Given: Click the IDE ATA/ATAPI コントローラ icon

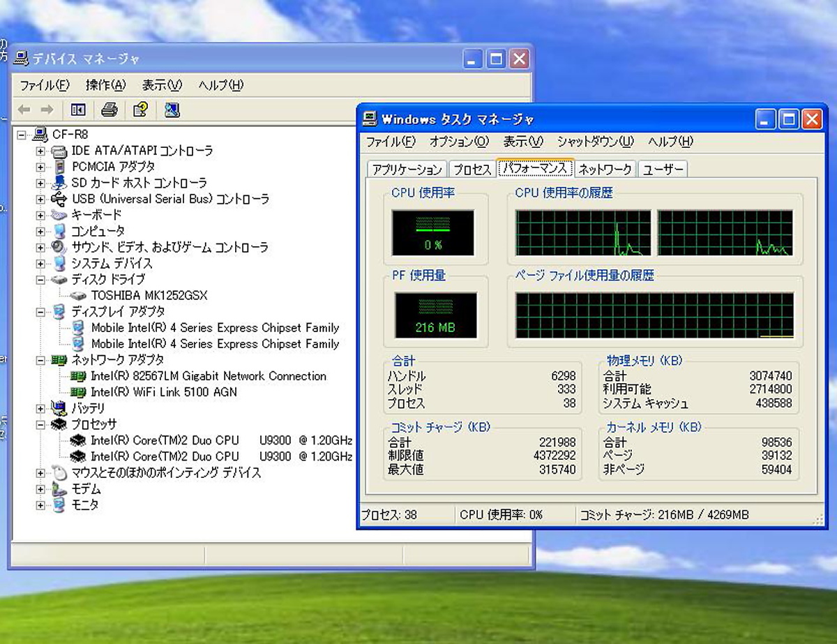Looking at the screenshot, I should pos(60,151).
